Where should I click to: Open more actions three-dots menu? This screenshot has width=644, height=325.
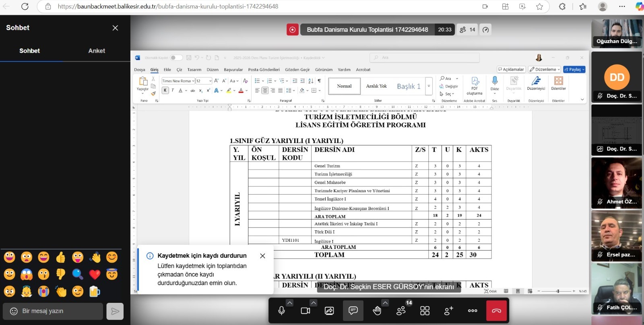tap(473, 311)
